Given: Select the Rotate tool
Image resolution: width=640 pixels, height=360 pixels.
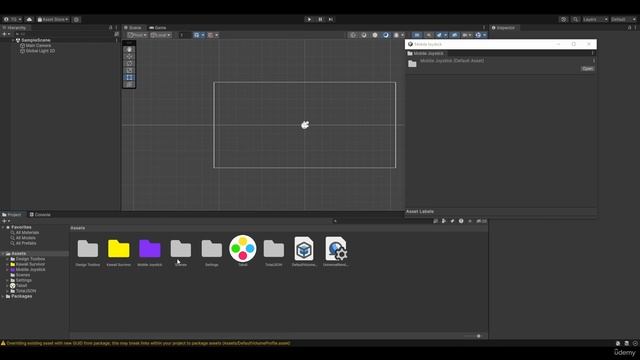Looking at the screenshot, I should [x=129, y=63].
